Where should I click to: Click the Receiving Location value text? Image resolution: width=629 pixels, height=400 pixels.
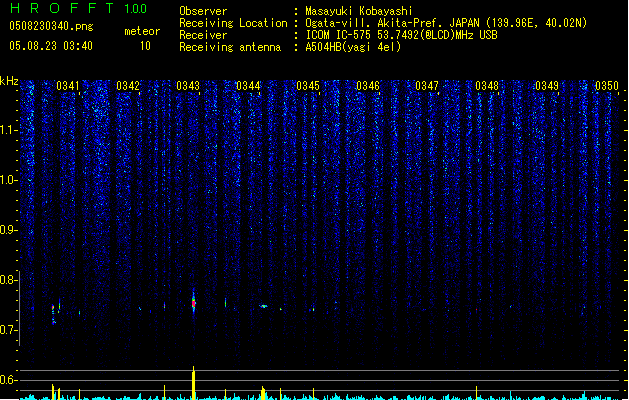point(446,23)
